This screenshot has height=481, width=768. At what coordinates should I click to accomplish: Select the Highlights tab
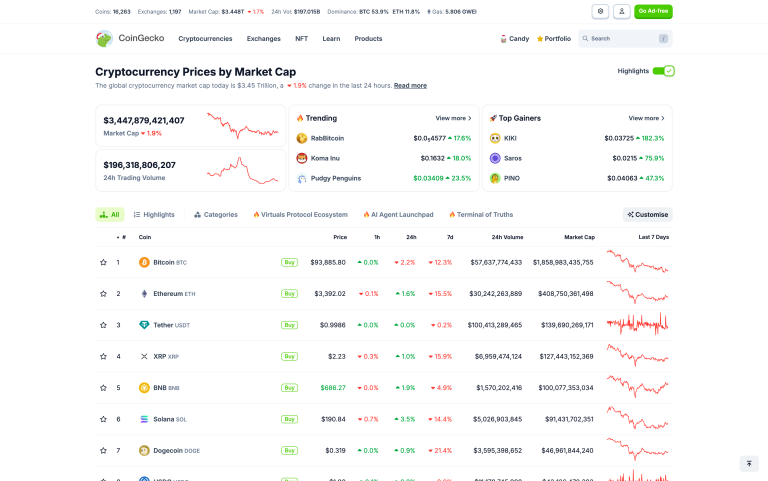click(x=154, y=215)
